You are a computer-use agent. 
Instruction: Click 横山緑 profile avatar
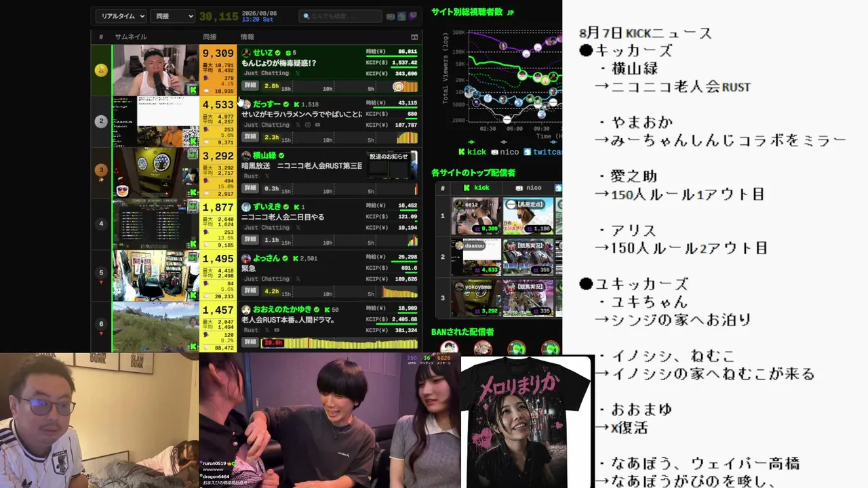click(x=246, y=155)
